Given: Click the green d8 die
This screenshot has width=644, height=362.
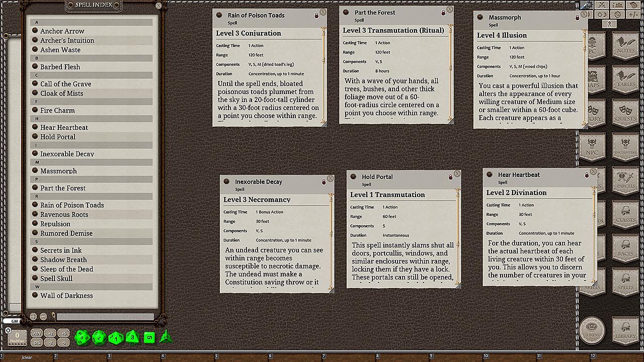Looking at the screenshot, I should point(132,337).
